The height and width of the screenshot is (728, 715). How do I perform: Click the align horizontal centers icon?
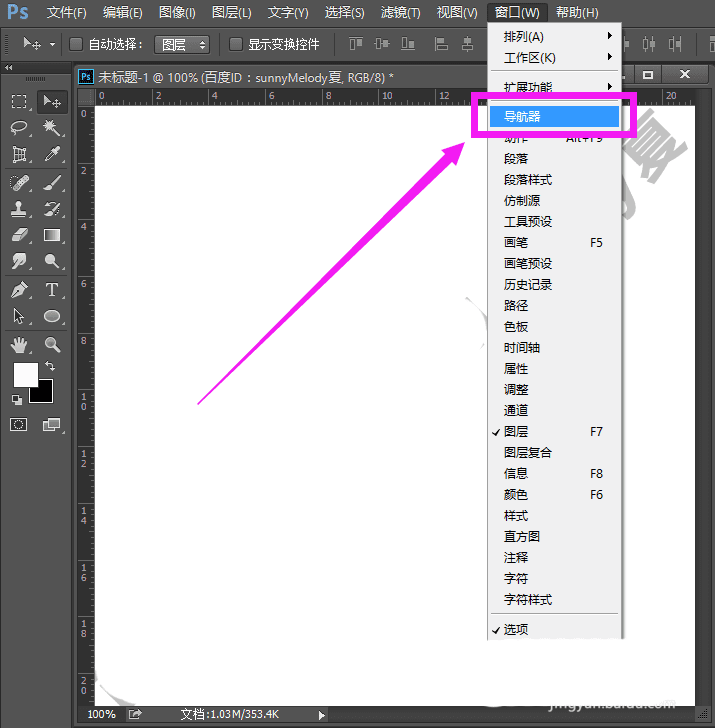tap(467, 44)
